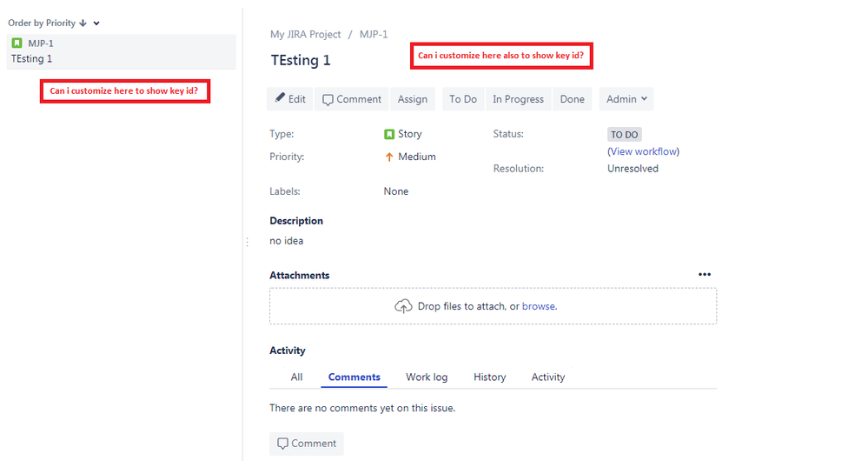
Task: Click the Order by Priority label
Action: click(x=42, y=23)
